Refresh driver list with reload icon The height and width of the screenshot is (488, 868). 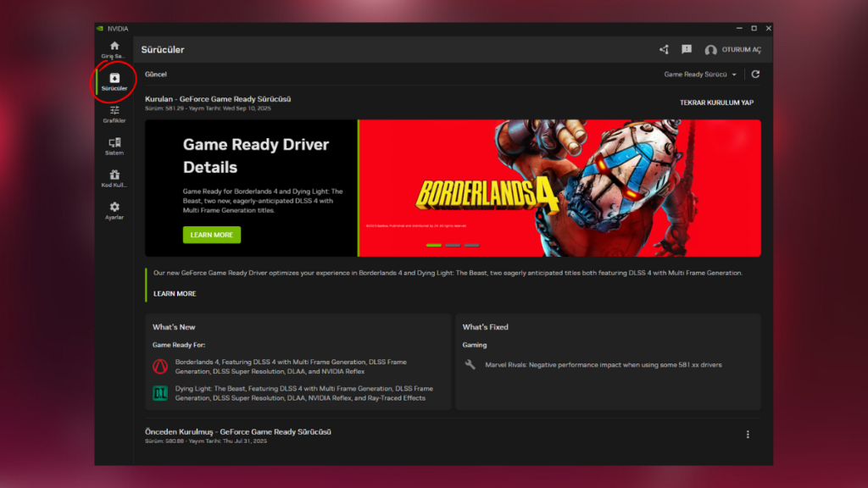point(755,75)
